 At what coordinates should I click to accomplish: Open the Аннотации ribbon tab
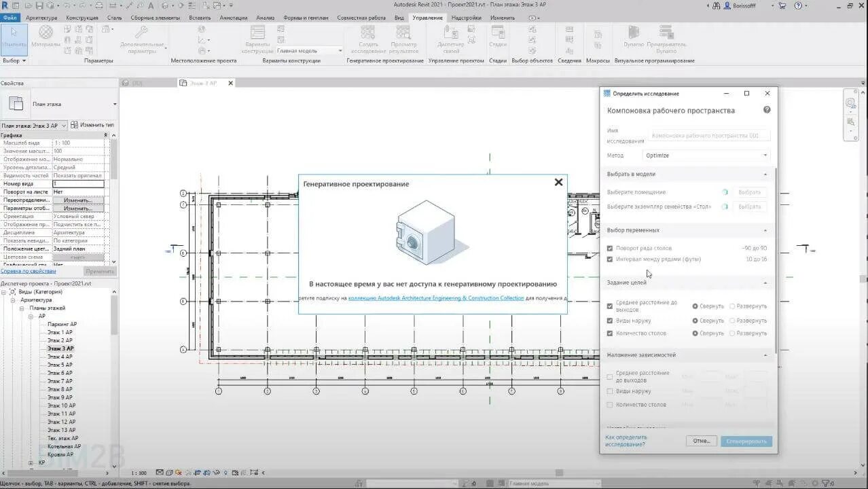(x=234, y=18)
